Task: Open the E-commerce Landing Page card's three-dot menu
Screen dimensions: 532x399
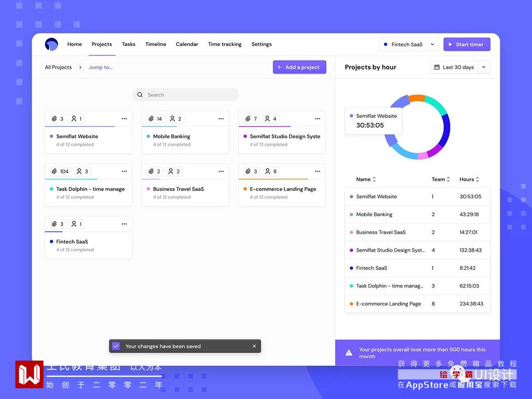Action: tap(317, 171)
